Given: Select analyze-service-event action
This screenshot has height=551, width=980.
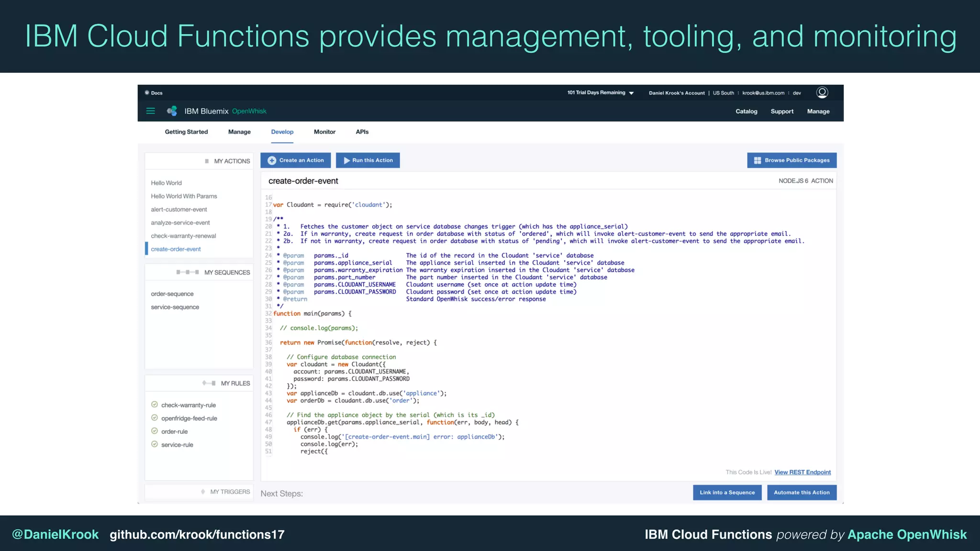Looking at the screenshot, I should [180, 222].
